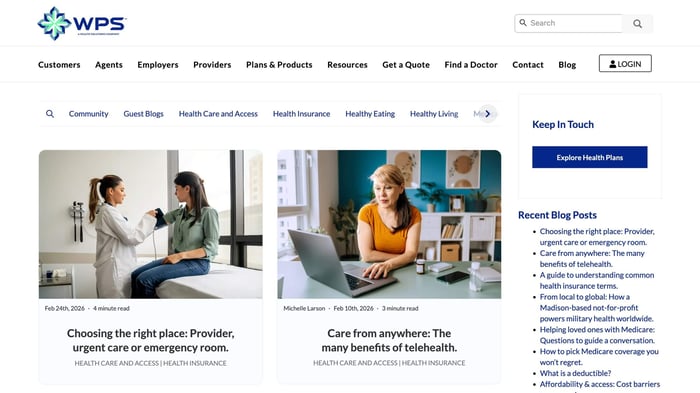This screenshot has height=393, width=700.
Task: Click the Explore Health Plans button
Action: point(589,157)
